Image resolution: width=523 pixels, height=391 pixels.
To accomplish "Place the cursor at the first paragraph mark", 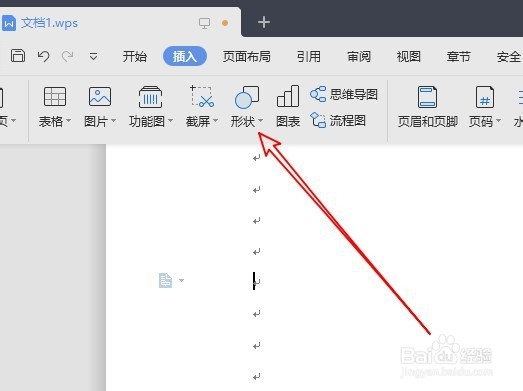I will [x=256, y=158].
